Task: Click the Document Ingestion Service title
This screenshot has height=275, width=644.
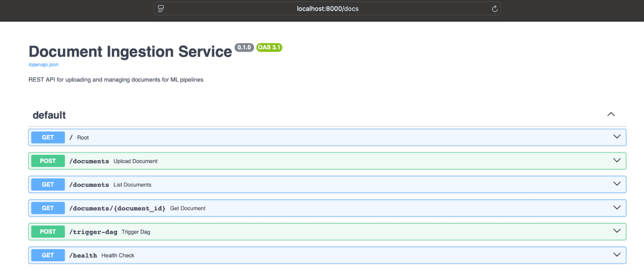Action: click(x=130, y=52)
